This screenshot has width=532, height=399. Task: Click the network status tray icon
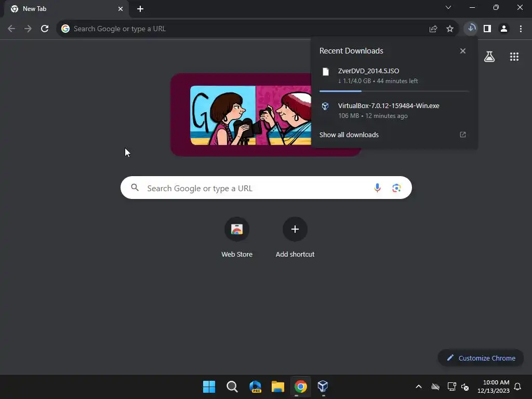tap(451, 387)
